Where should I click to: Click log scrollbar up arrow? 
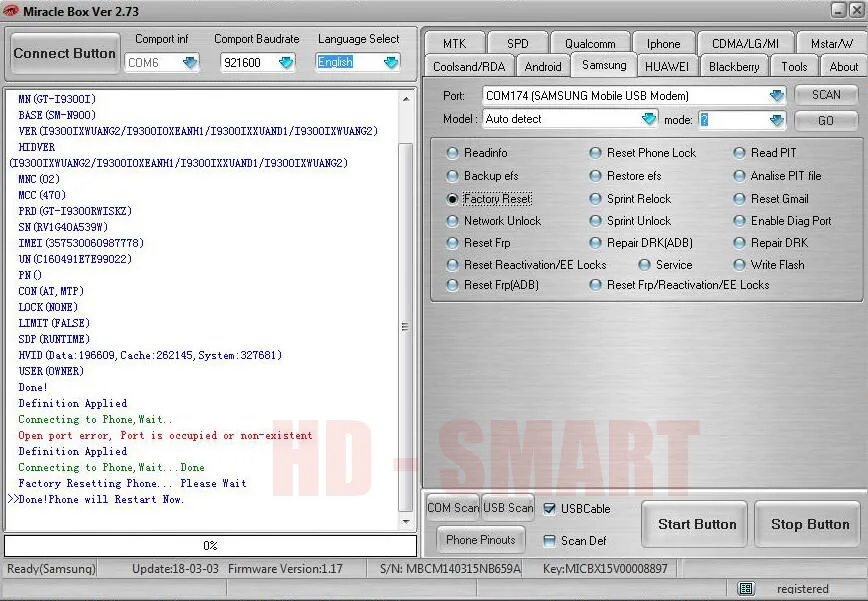click(406, 99)
